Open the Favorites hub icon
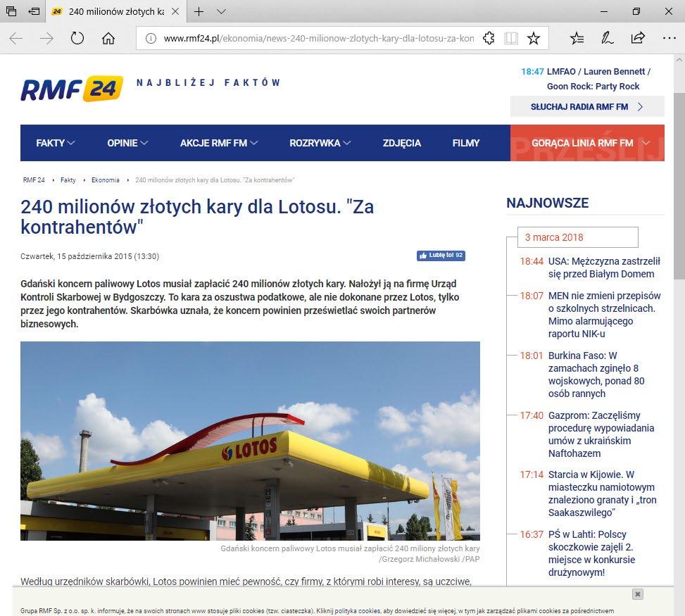The width and height of the screenshot is (685, 616). (577, 39)
